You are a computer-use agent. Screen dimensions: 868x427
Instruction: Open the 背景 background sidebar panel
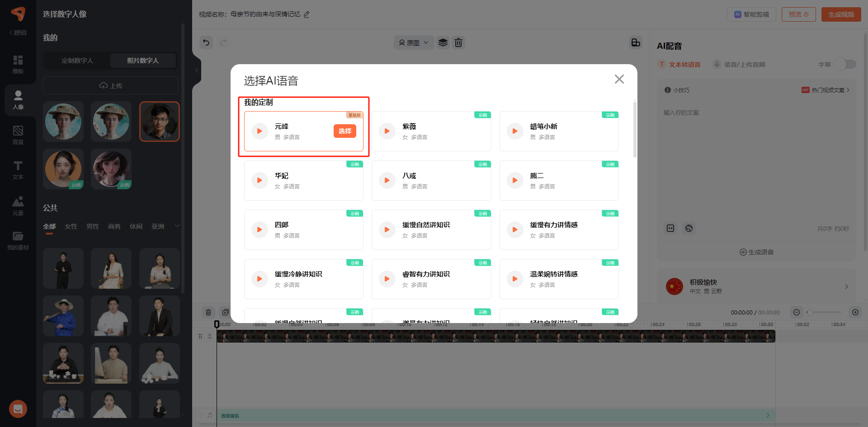[x=18, y=135]
